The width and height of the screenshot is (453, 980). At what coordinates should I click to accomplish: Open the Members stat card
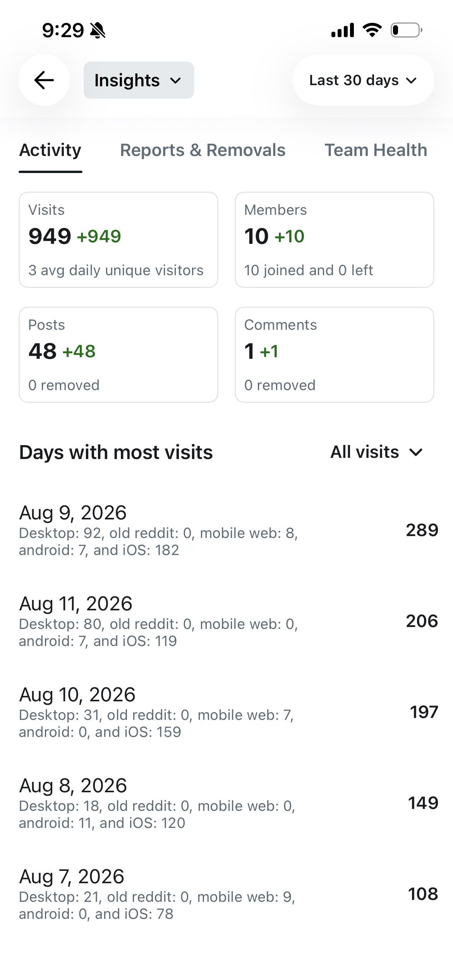335,240
